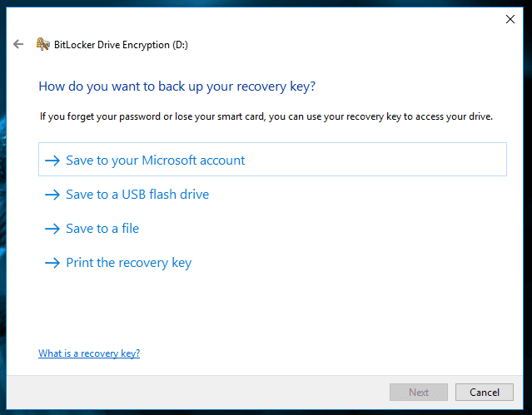Select Print the recovery key
The height and width of the screenshot is (415, 532).
pos(128,263)
